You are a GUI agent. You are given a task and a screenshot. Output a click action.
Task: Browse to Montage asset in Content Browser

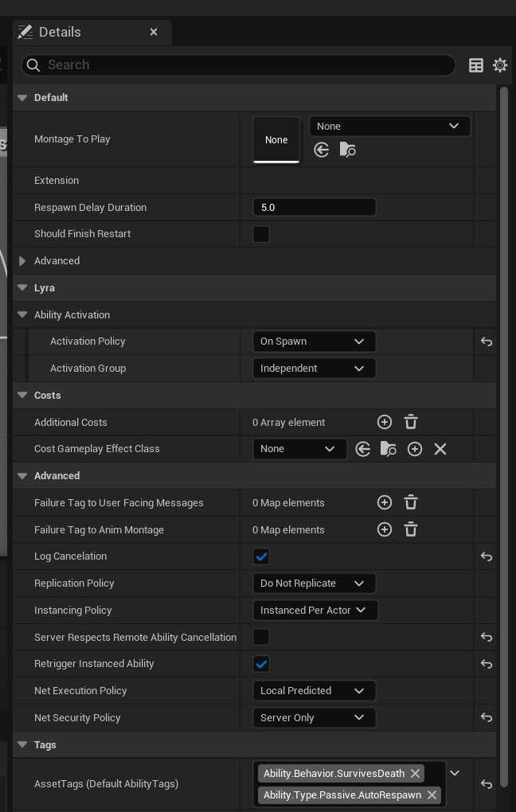pos(348,150)
